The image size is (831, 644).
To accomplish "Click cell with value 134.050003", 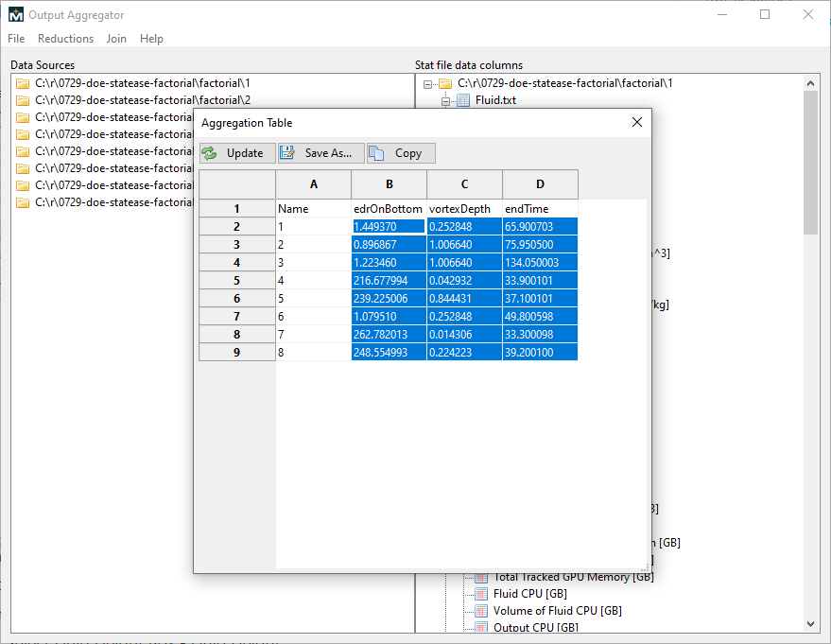I will [540, 262].
